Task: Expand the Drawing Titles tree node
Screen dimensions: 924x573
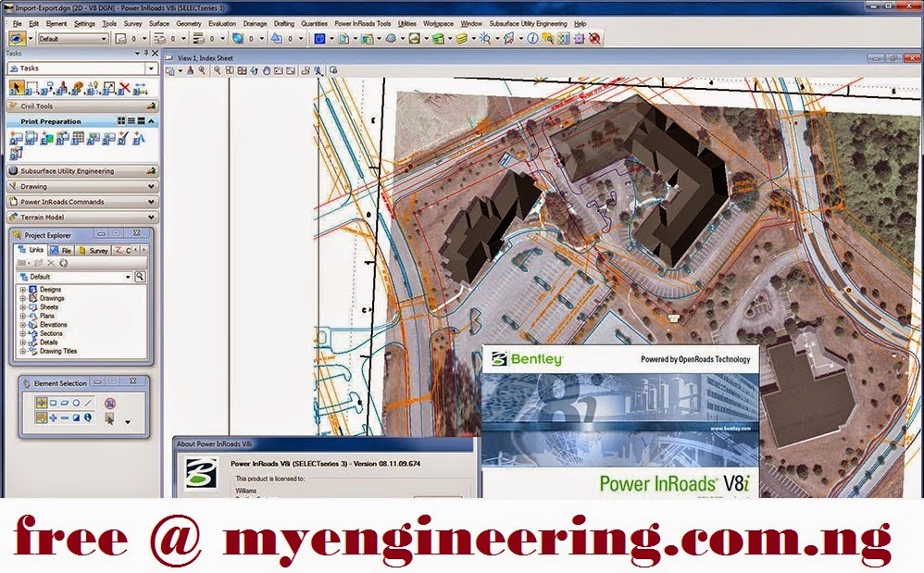Action: coord(23,351)
